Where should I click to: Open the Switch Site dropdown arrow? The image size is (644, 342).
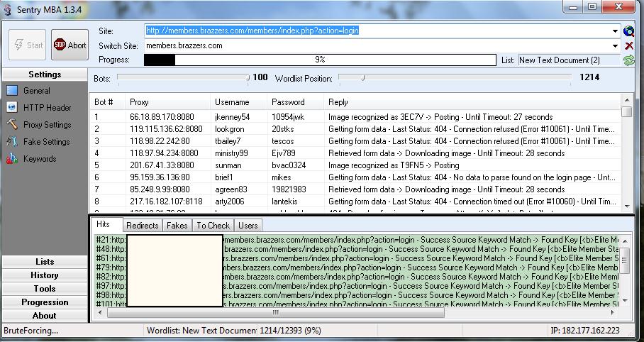pyautogui.click(x=615, y=46)
